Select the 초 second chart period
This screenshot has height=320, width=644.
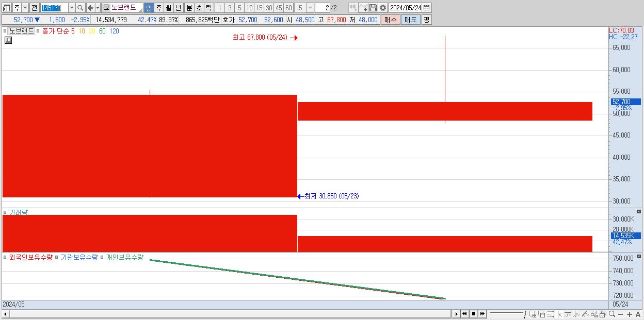(x=199, y=8)
